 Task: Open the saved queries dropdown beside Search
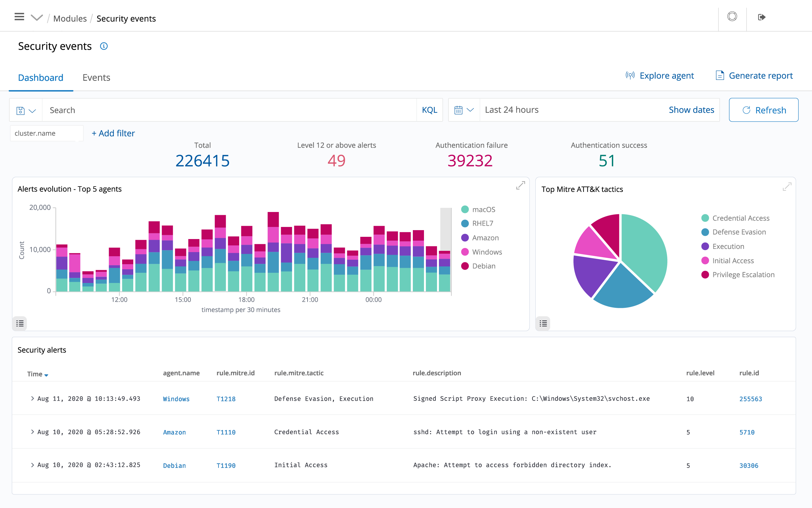[x=26, y=110]
